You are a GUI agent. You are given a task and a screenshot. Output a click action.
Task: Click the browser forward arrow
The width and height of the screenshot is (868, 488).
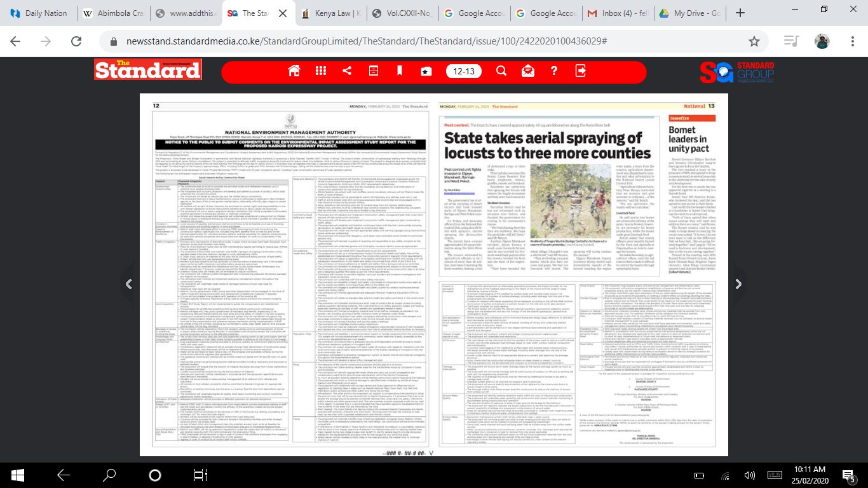coord(46,41)
